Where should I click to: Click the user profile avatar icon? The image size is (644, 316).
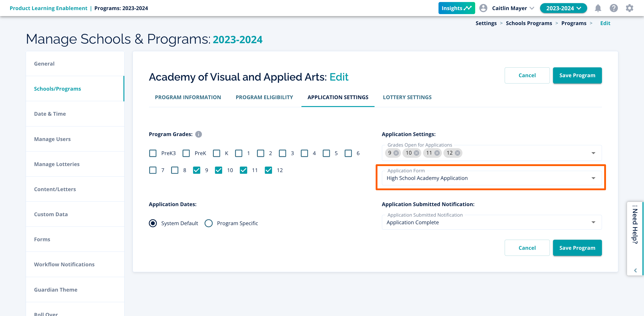(x=483, y=8)
